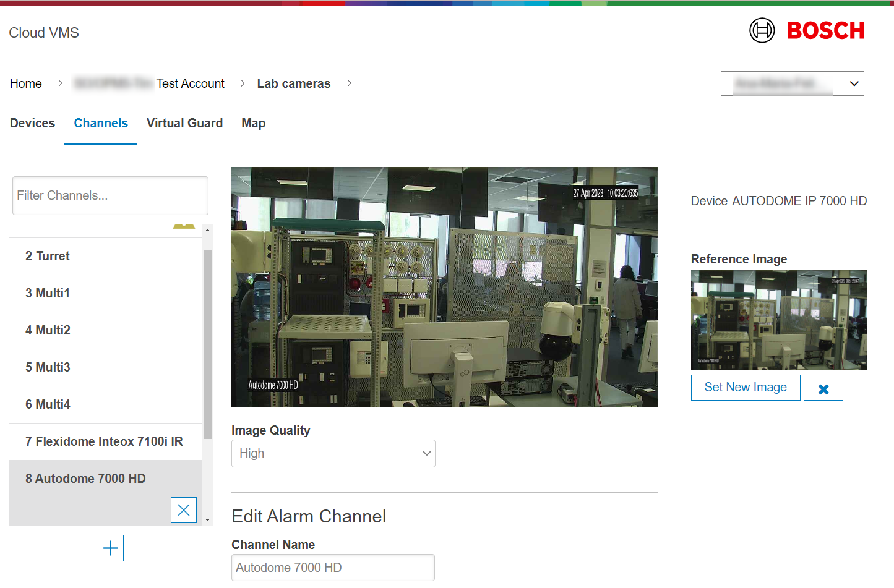Click the Channel Name text field

click(x=333, y=568)
